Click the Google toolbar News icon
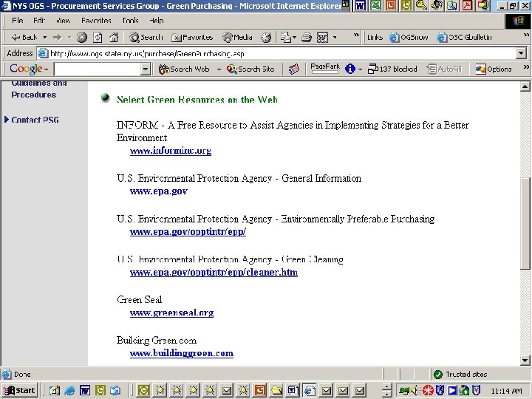Screen dimensions: 532x399 (294, 69)
